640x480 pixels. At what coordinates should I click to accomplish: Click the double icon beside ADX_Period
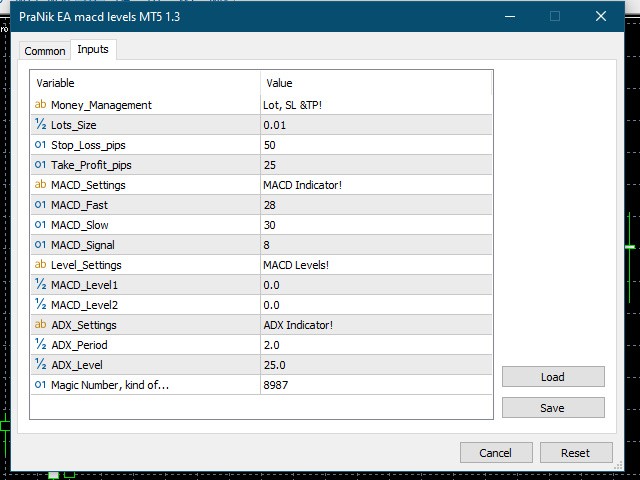pos(40,345)
